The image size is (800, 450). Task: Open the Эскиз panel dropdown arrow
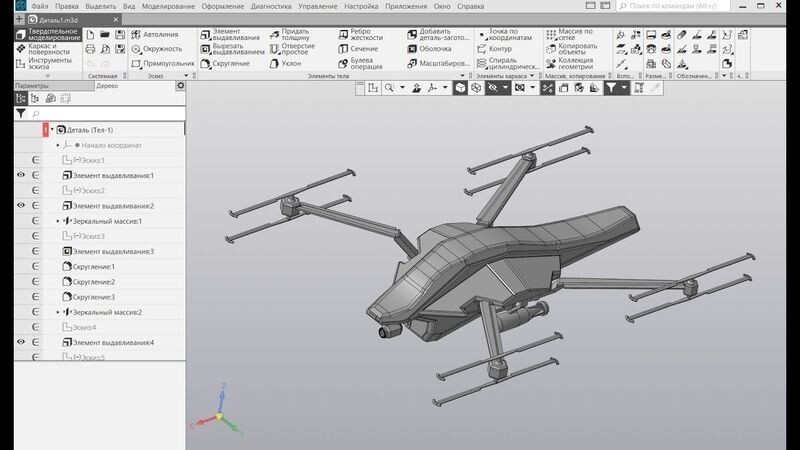(x=186, y=76)
